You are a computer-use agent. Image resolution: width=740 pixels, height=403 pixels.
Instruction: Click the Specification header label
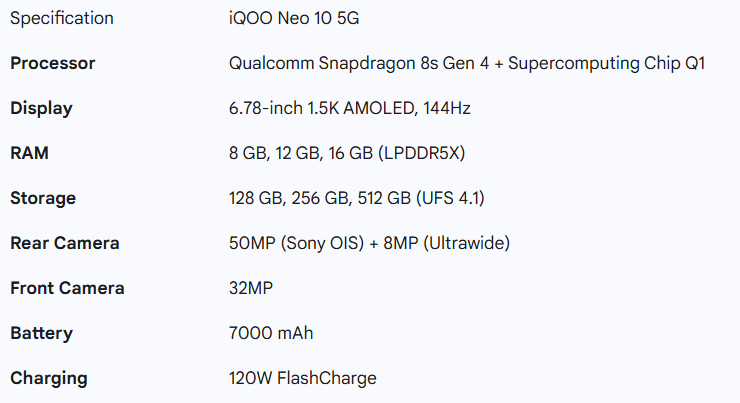(x=62, y=18)
